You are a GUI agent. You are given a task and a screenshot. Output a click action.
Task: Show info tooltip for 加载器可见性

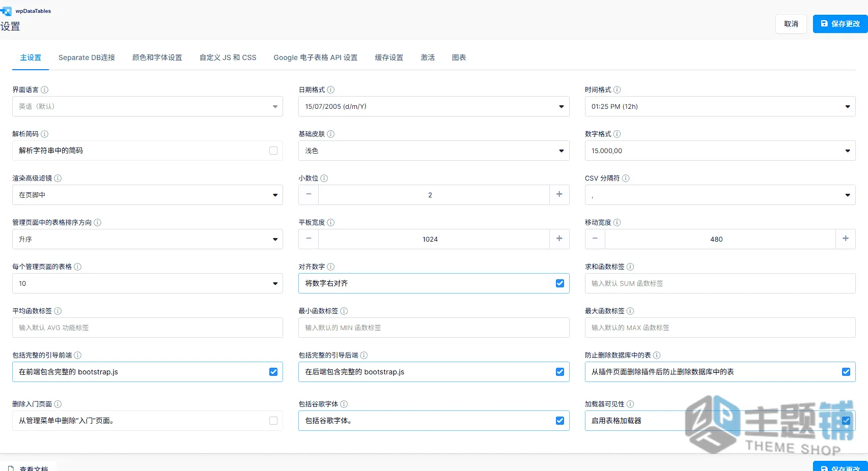coord(630,404)
